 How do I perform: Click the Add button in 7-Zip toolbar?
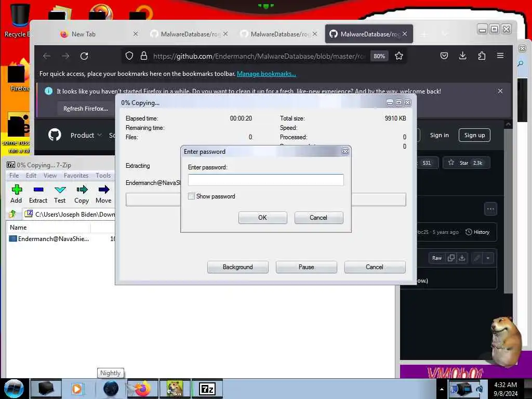point(16,194)
